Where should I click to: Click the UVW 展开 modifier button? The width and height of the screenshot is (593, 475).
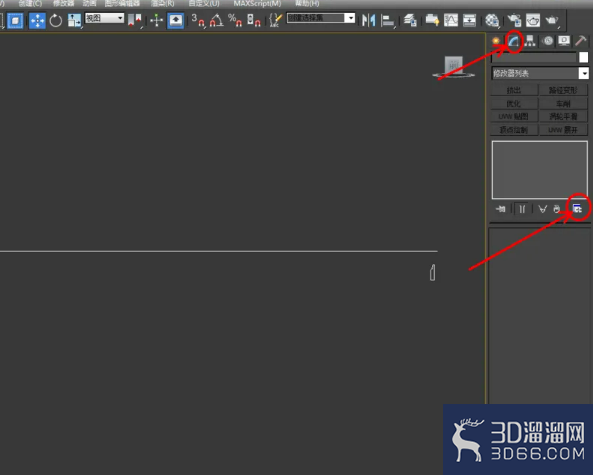point(563,130)
